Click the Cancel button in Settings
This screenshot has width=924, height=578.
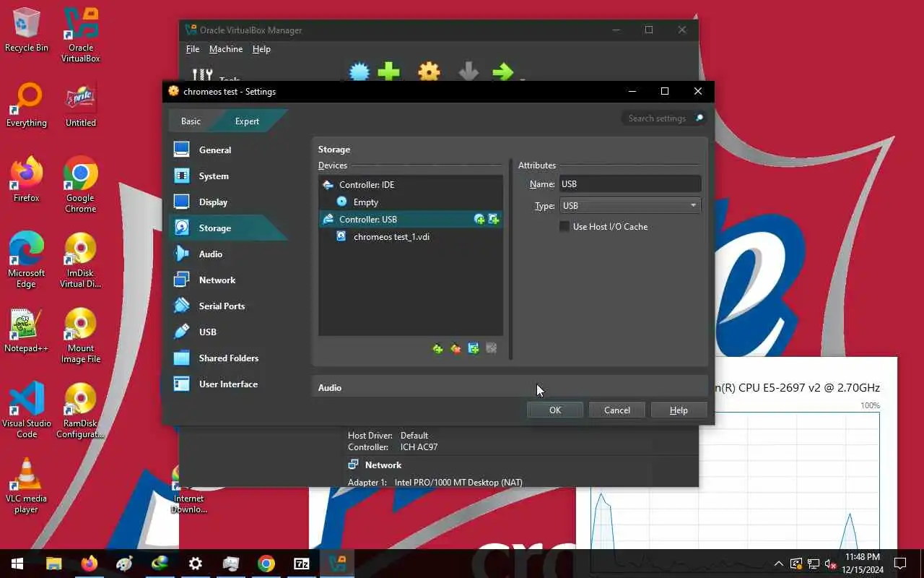pos(617,410)
